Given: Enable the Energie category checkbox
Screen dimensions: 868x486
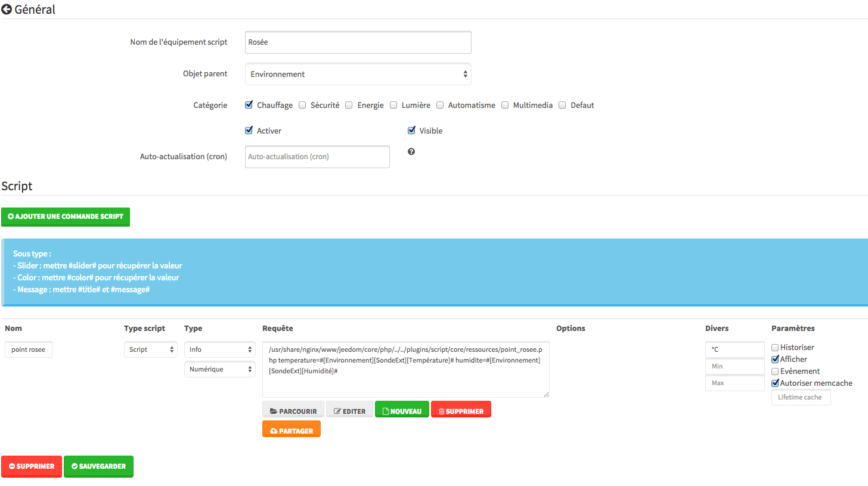Looking at the screenshot, I should click(349, 105).
